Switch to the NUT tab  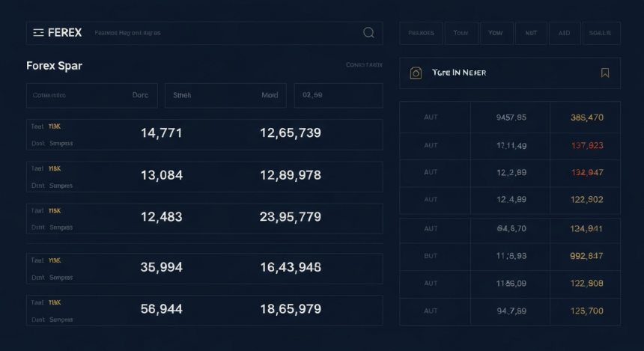(531, 33)
